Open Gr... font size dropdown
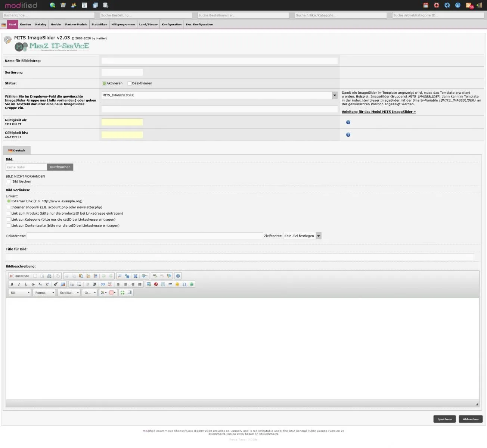The width and height of the screenshot is (487, 448). coord(90,293)
